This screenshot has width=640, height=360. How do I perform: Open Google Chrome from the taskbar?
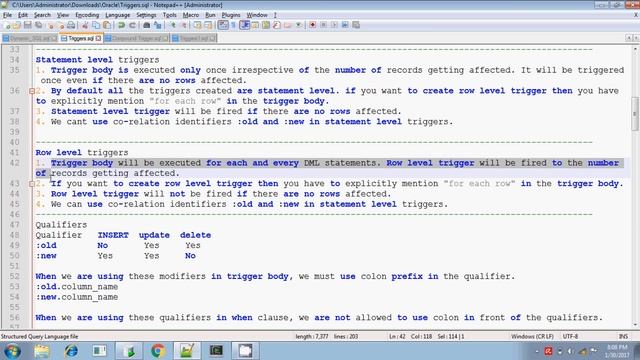click(x=158, y=351)
